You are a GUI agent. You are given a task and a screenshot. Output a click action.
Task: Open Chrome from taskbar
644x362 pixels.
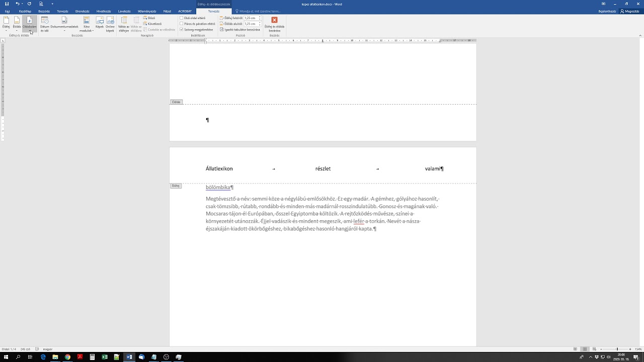[x=67, y=357]
